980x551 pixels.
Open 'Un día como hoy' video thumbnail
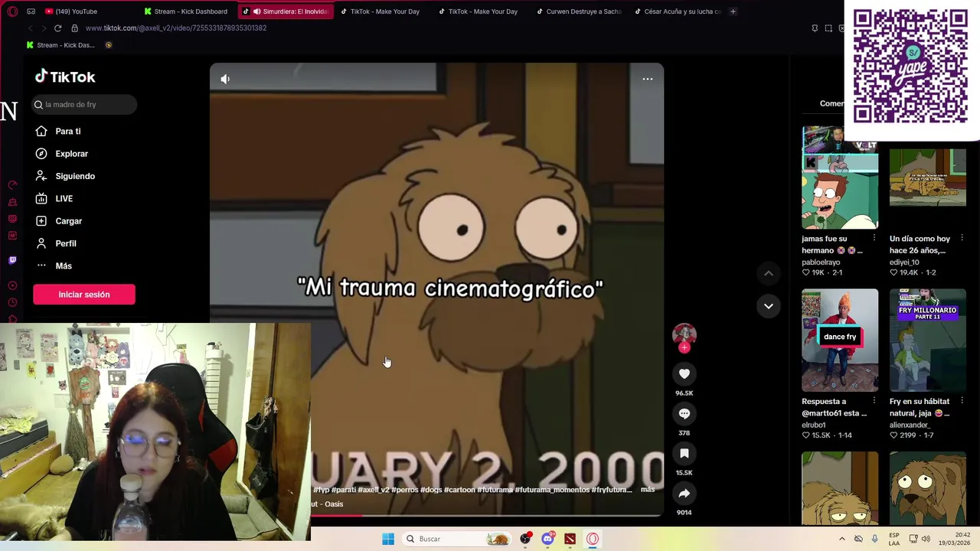pyautogui.click(x=928, y=178)
